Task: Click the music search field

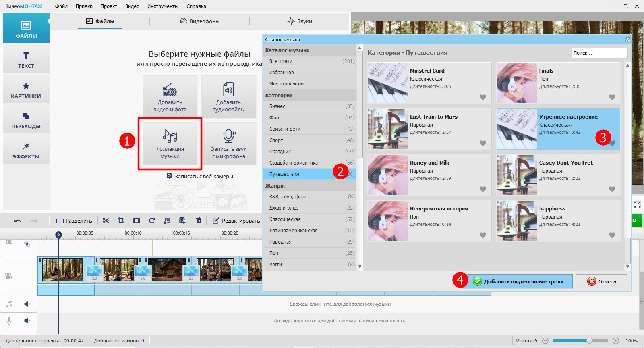Action: point(599,53)
